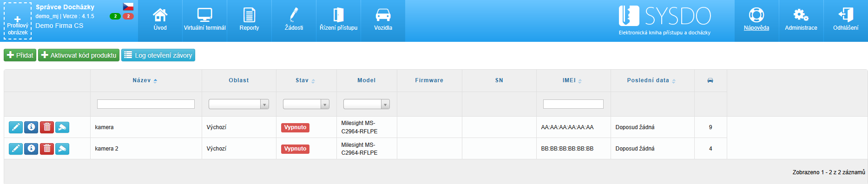Screen dimensions: 868x184
Task: Expand the Stav filter dropdown
Action: click(x=306, y=104)
